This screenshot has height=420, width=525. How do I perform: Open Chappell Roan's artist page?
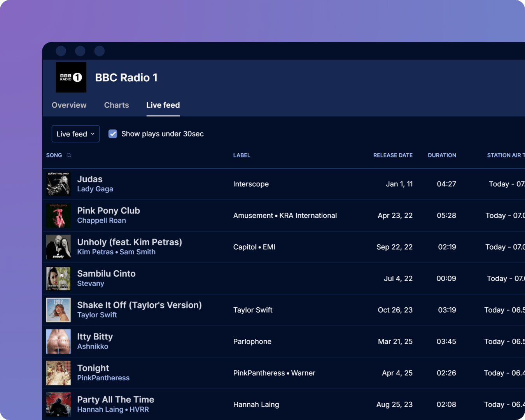[101, 220]
